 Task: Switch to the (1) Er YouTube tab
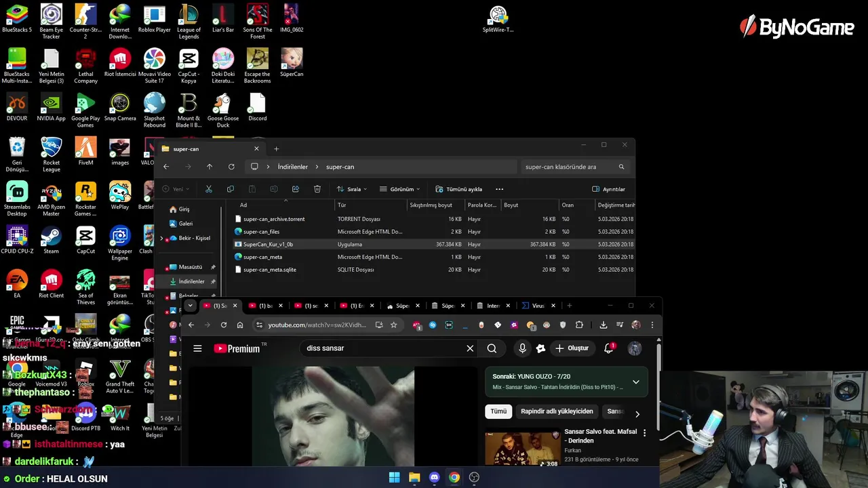pos(356,306)
